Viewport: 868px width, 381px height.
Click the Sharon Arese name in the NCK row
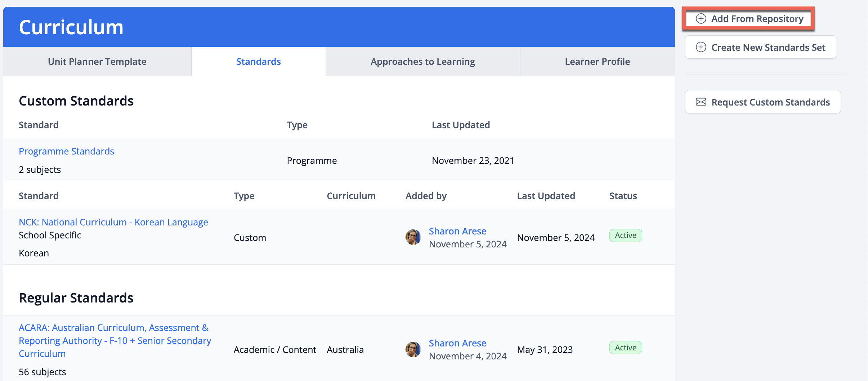[x=457, y=231]
